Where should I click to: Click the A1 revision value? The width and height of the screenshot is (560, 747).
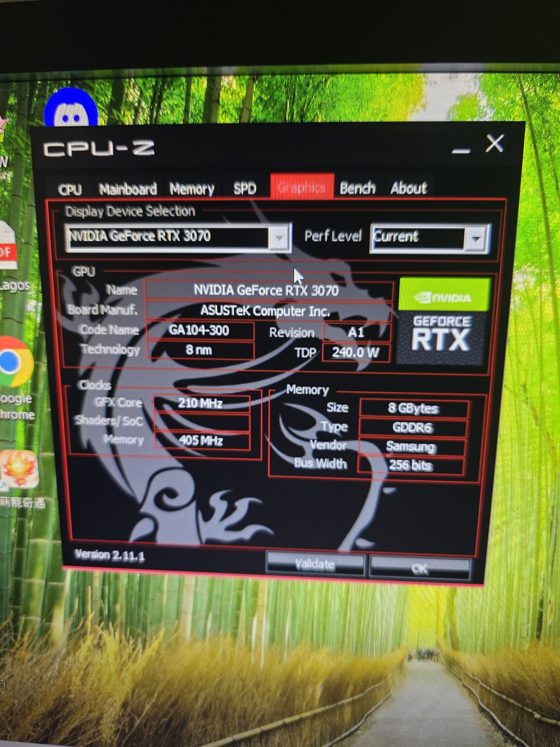point(356,332)
